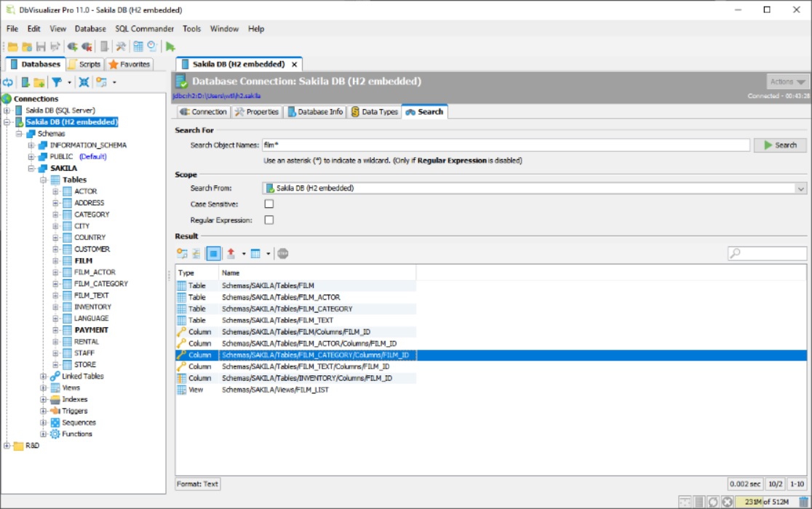Click the Save disk icon in toolbar
812x509 pixels.
[41, 47]
